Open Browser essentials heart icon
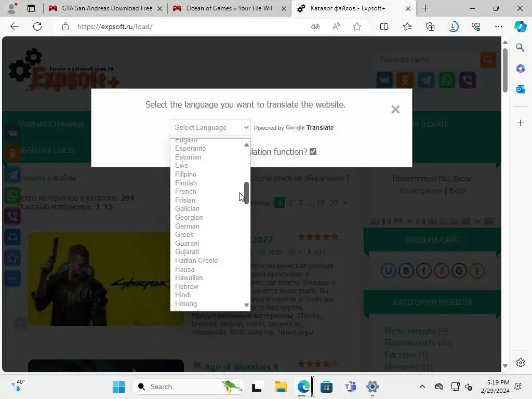This screenshot has height=399, width=532. (x=476, y=26)
